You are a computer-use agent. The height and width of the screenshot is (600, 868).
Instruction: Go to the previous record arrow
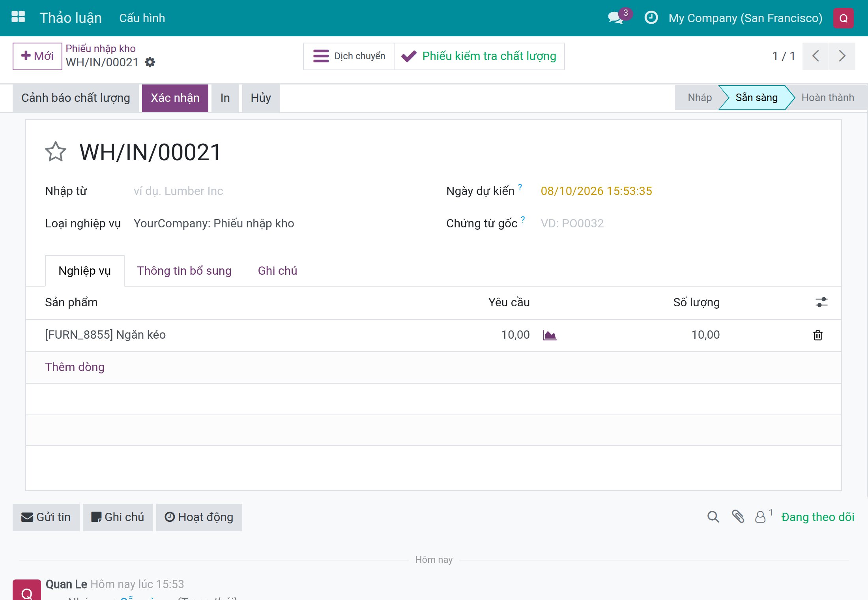pos(816,56)
